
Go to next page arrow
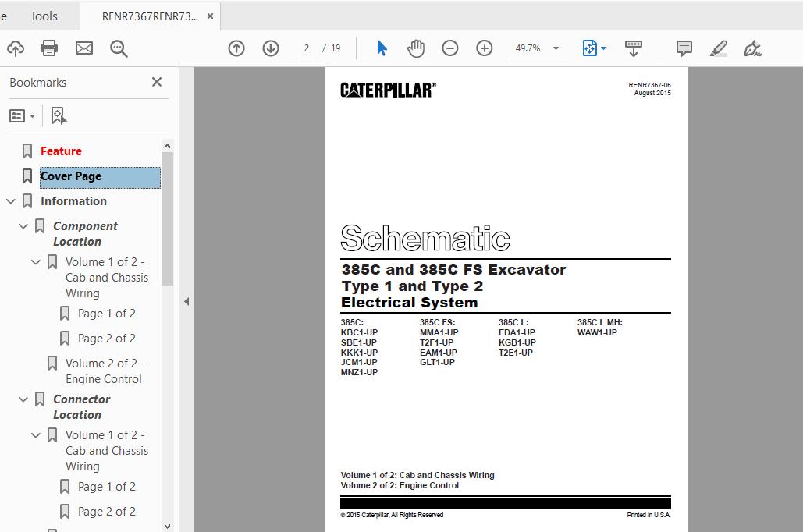coord(270,48)
